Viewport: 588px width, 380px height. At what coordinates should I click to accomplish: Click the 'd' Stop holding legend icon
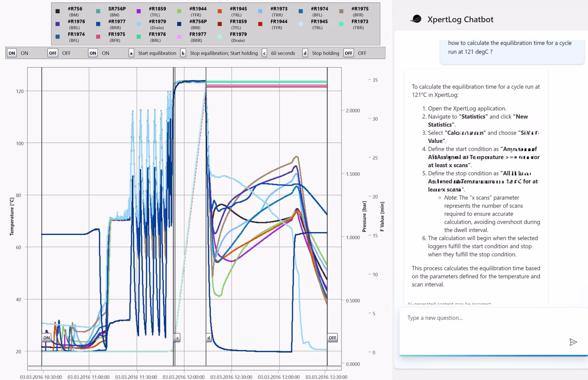pos(305,53)
